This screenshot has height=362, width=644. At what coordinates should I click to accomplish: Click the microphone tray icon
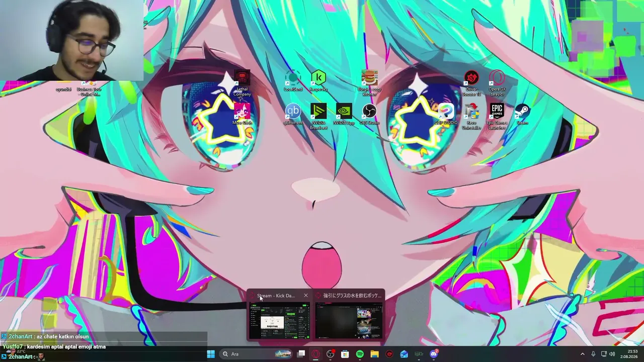pos(594,354)
